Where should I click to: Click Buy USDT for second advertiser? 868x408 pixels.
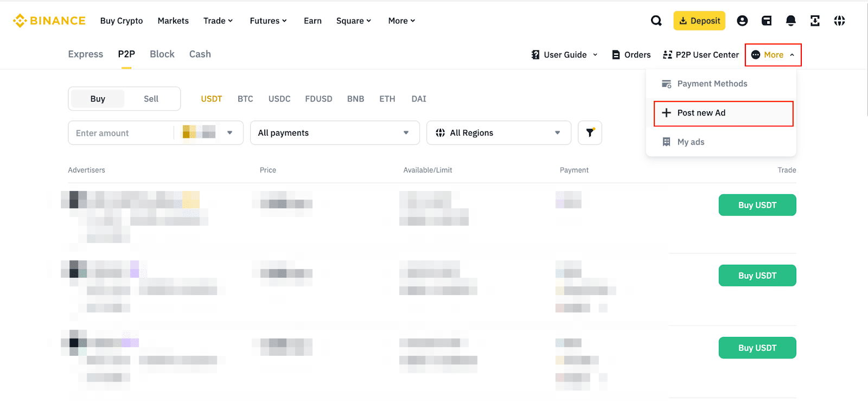pos(757,276)
